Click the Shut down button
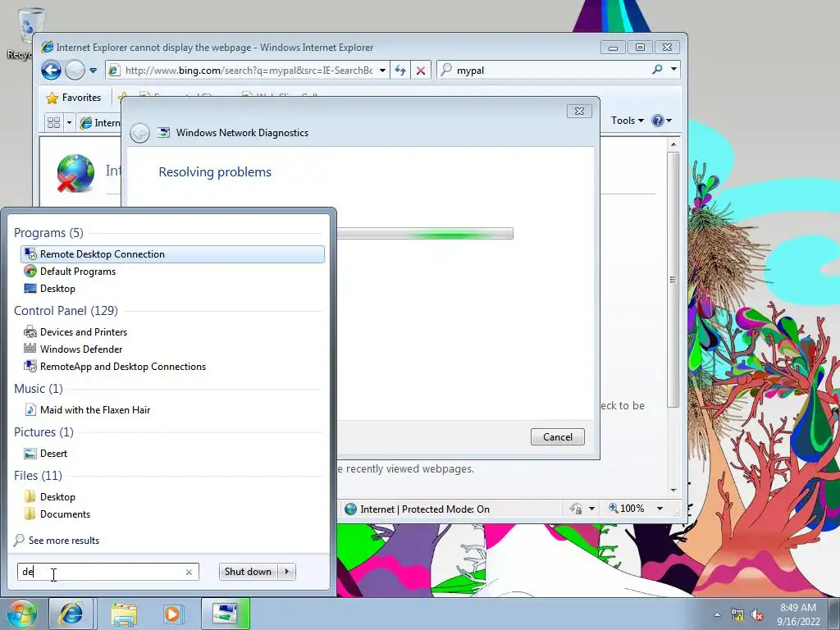This screenshot has height=630, width=840. point(248,572)
